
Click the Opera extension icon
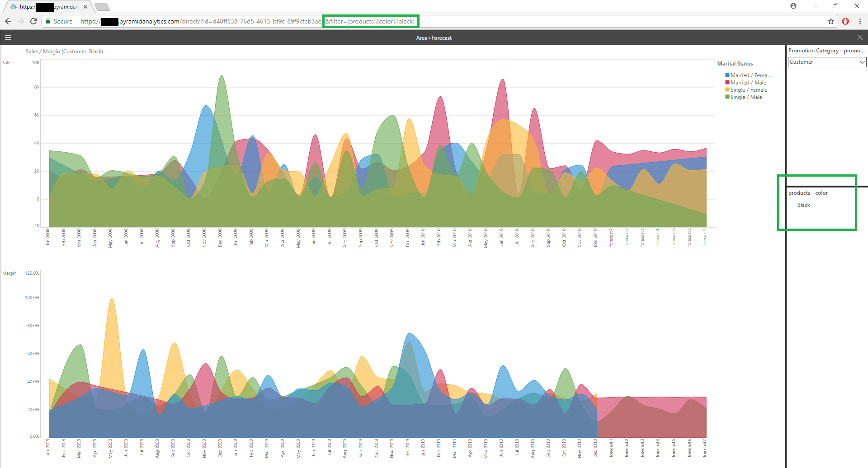point(845,21)
